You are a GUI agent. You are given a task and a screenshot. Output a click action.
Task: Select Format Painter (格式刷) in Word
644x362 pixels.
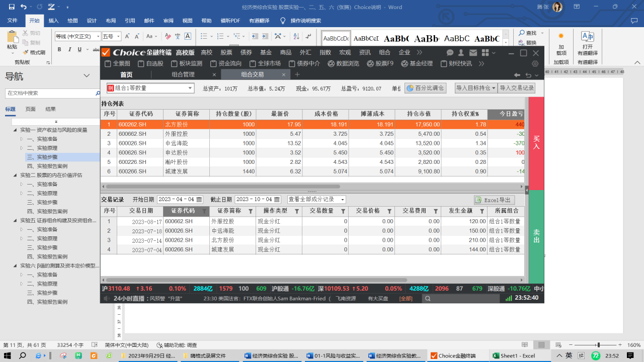(34, 52)
